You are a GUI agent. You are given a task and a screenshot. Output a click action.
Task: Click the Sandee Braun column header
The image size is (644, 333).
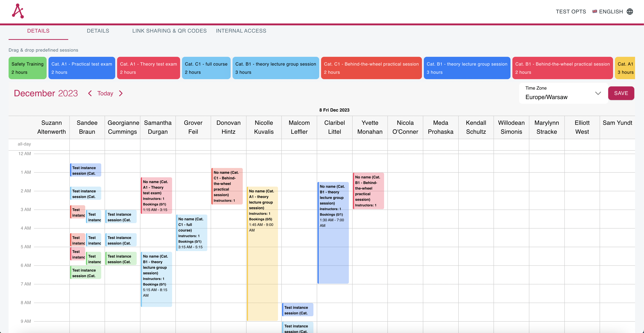pyautogui.click(x=87, y=127)
